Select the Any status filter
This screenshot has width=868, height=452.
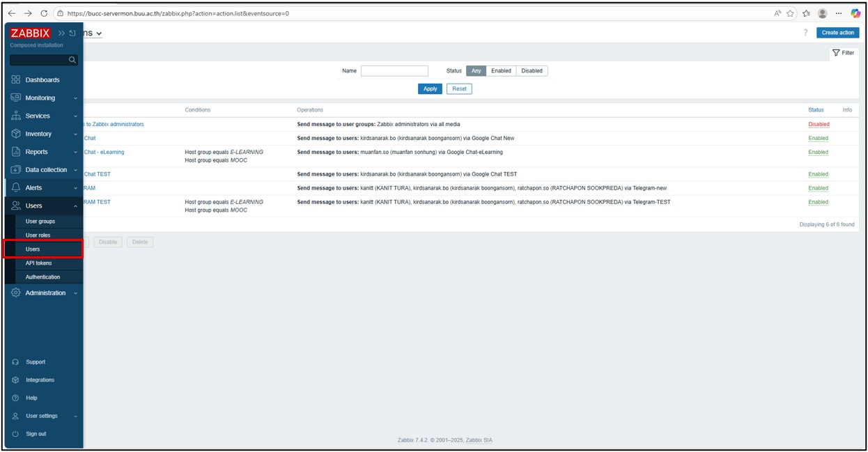point(476,71)
